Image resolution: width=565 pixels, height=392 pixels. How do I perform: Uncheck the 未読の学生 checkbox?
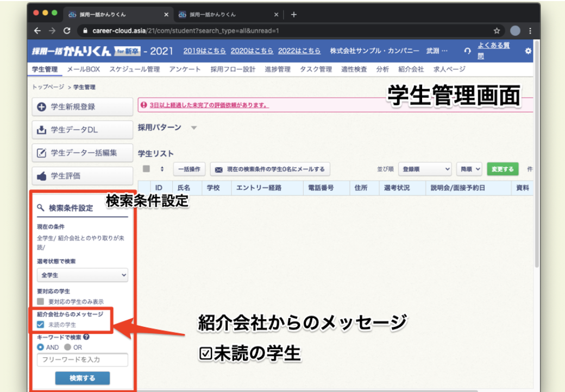point(41,325)
